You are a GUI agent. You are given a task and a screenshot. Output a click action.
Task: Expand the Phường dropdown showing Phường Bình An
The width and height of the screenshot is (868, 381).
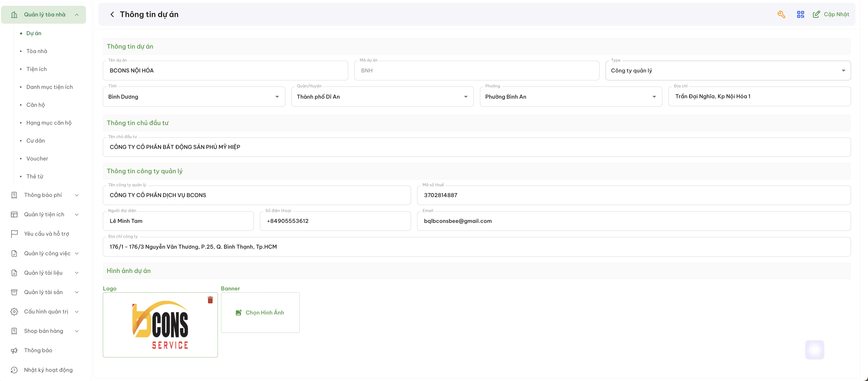571,97
